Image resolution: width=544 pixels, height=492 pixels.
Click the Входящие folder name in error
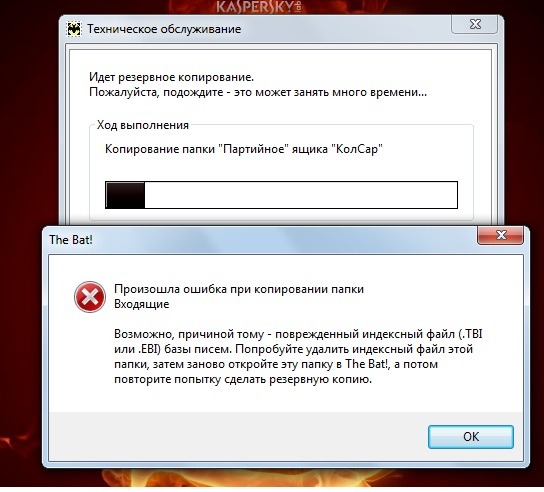coord(142,304)
